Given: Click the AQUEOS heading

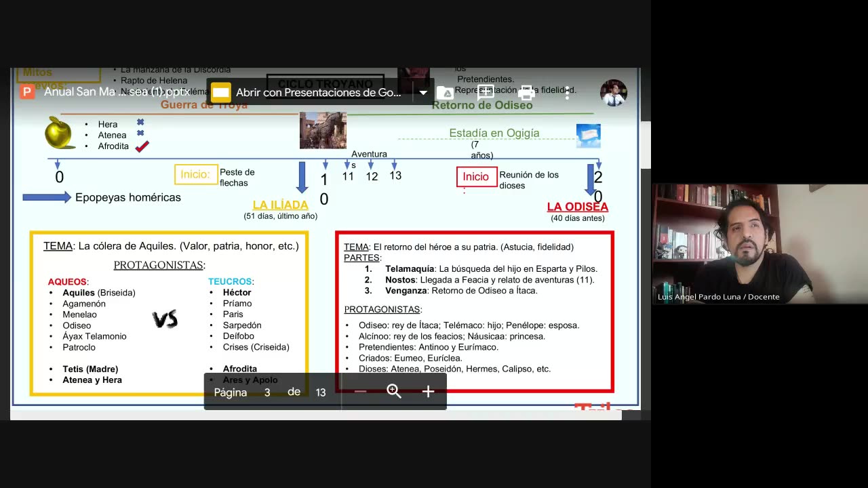Looking at the screenshot, I should pyautogui.click(x=68, y=281).
